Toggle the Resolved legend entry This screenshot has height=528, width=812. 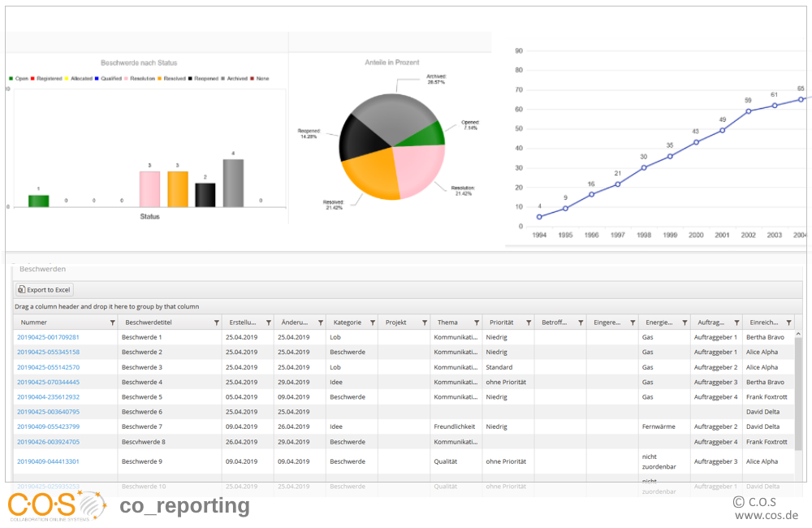[x=171, y=79]
